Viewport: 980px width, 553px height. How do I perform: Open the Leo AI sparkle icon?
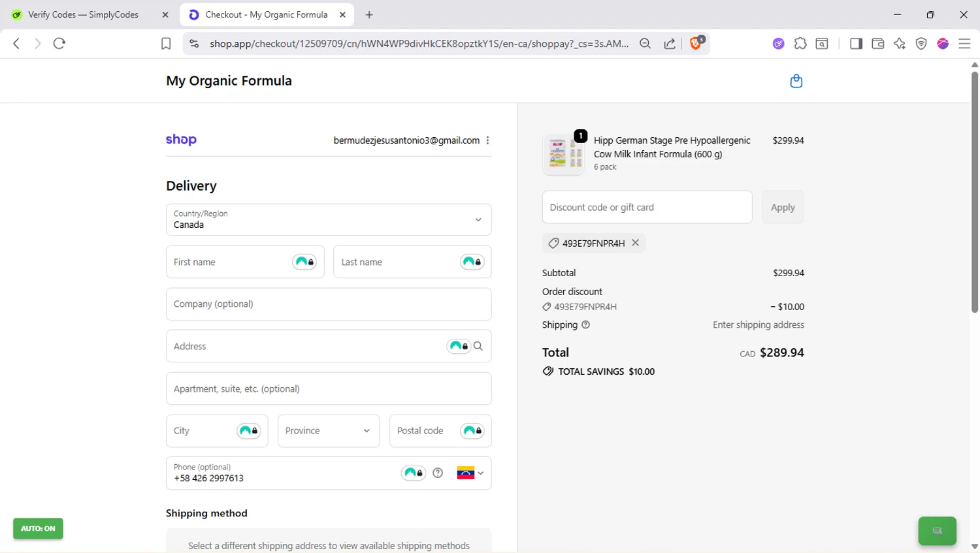pos(900,44)
